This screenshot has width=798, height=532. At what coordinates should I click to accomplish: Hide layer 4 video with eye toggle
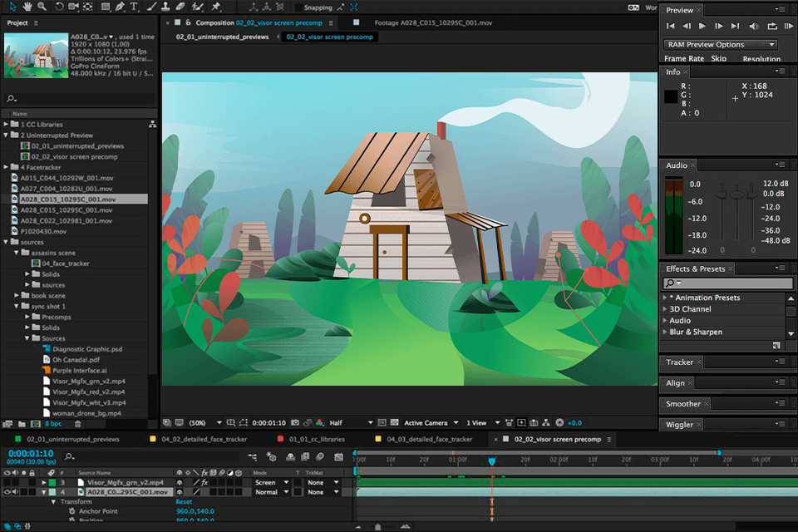pyautogui.click(x=7, y=492)
